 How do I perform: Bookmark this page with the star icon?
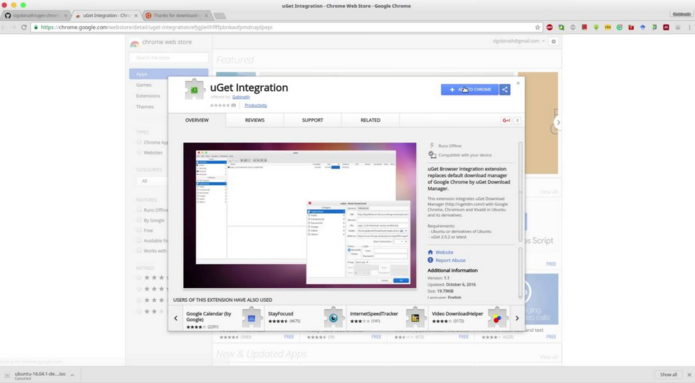(x=537, y=27)
